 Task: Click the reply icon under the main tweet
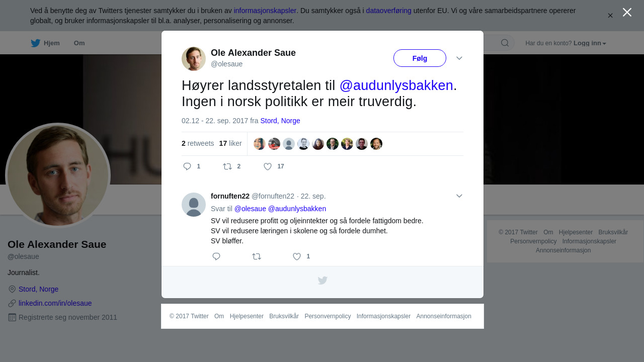[x=187, y=166]
